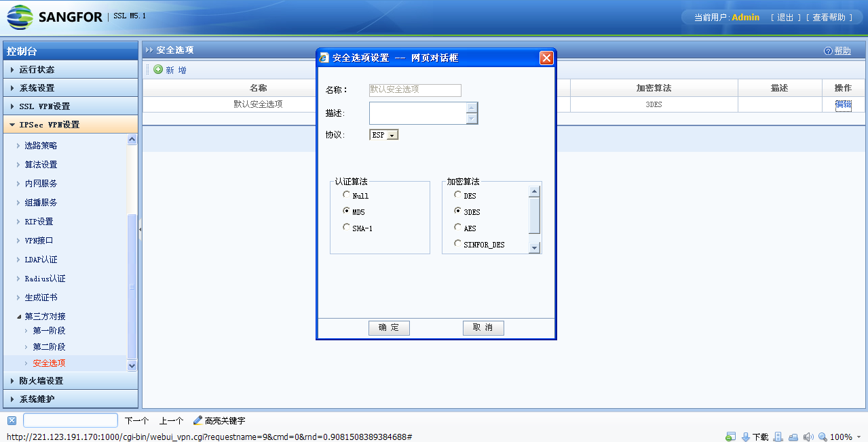Expand the 防火墙设置 sidebar section
Image resolution: width=868 pixels, height=442 pixels.
[41, 381]
